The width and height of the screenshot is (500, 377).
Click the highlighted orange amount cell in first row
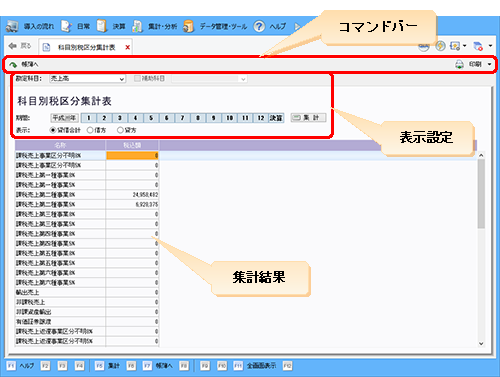[x=132, y=155]
